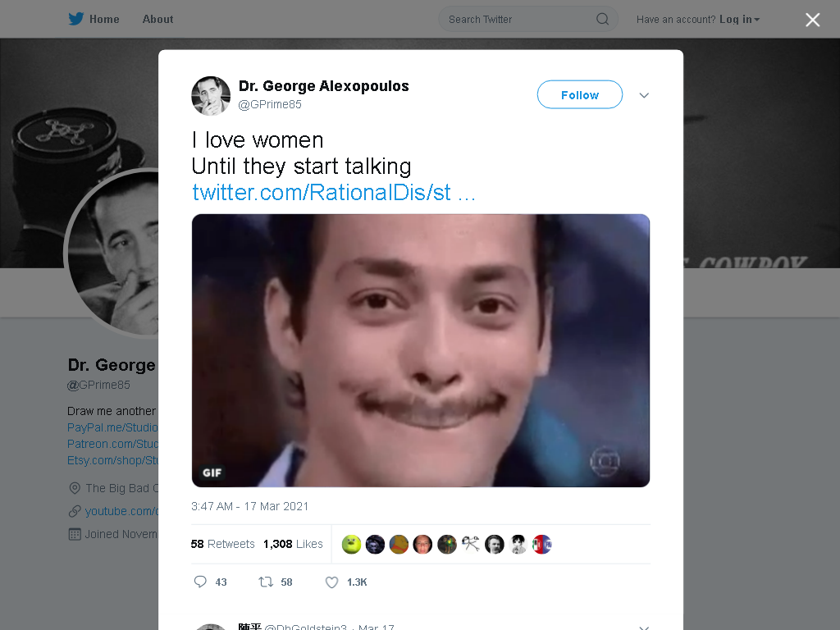The height and width of the screenshot is (630, 840).
Task: Click the calendar Joined icon in profile
Action: point(75,534)
